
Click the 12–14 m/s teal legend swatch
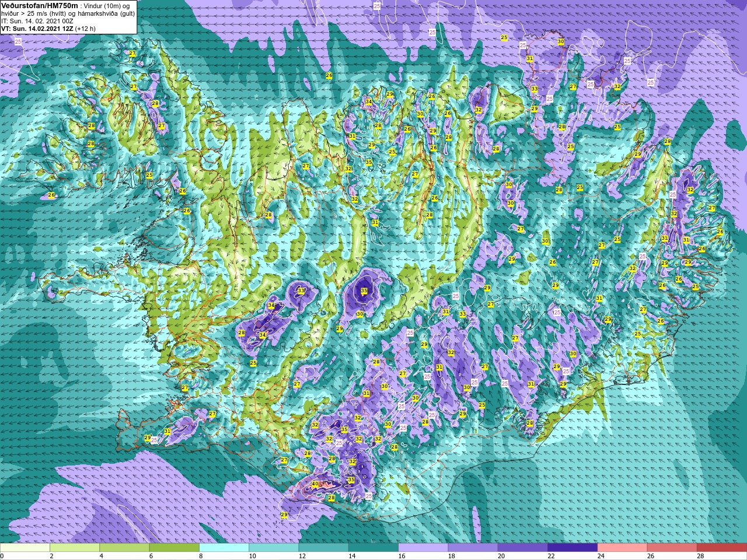click(323, 548)
